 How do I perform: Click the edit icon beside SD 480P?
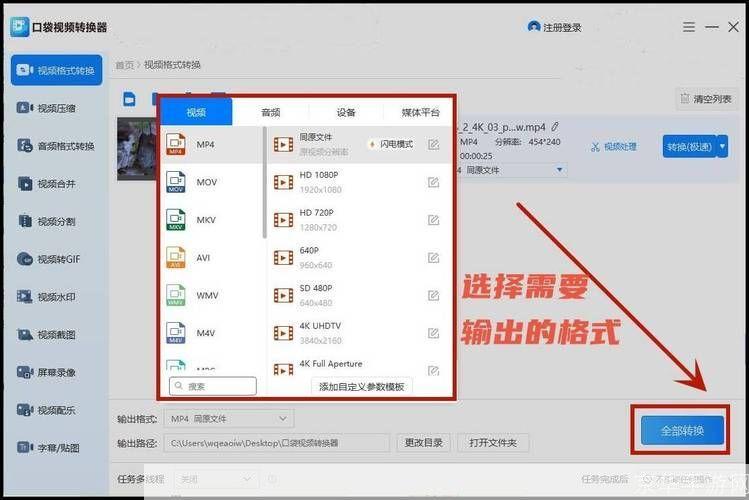click(433, 295)
